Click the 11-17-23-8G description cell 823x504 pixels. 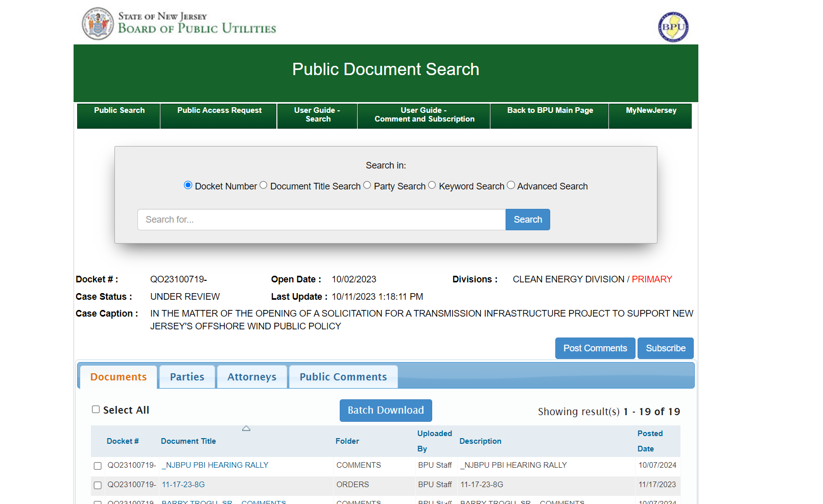tap(482, 485)
